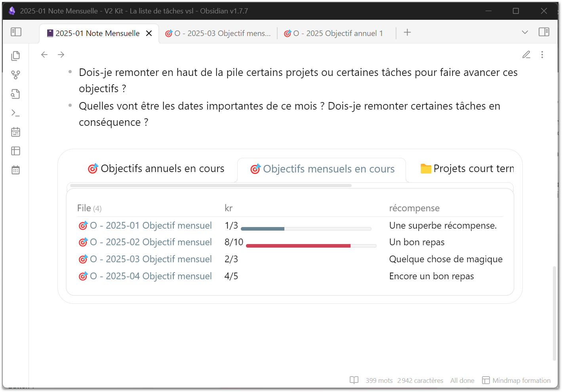
Task: Toggle the left sidebar panel
Action: point(16,32)
